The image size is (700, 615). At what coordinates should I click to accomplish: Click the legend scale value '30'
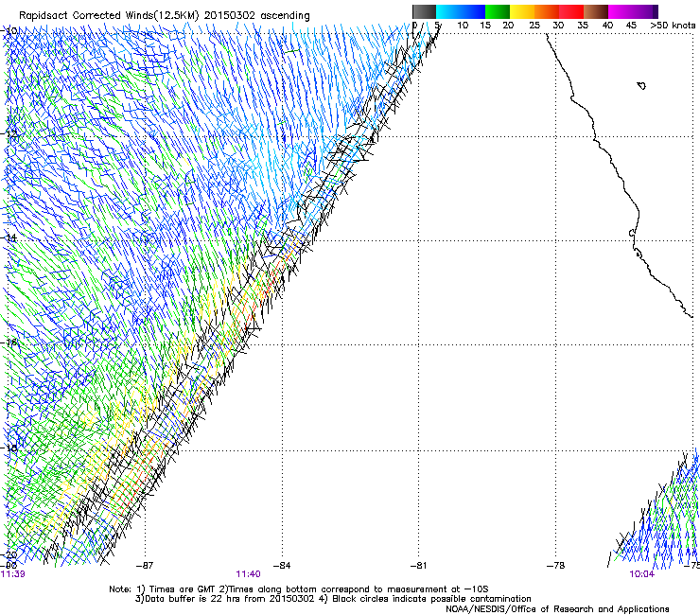(x=558, y=26)
